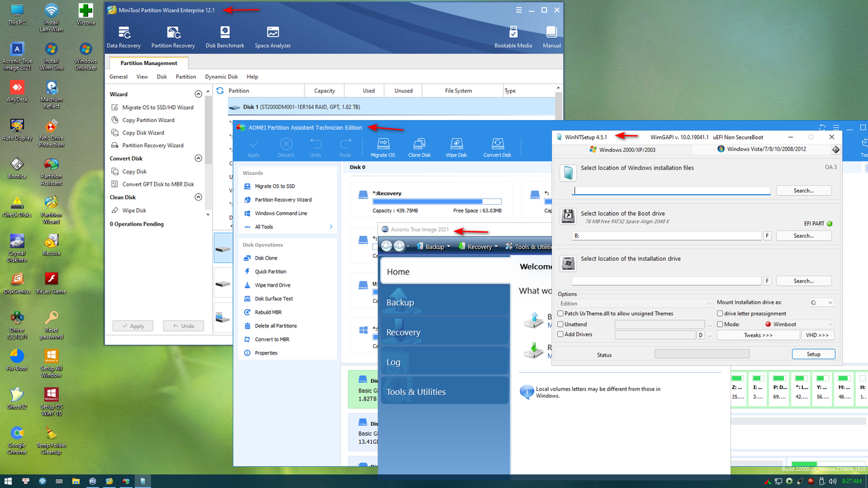This screenshot has height=488, width=868.
Task: Open Victoria desktop shortcut
Action: point(85,15)
